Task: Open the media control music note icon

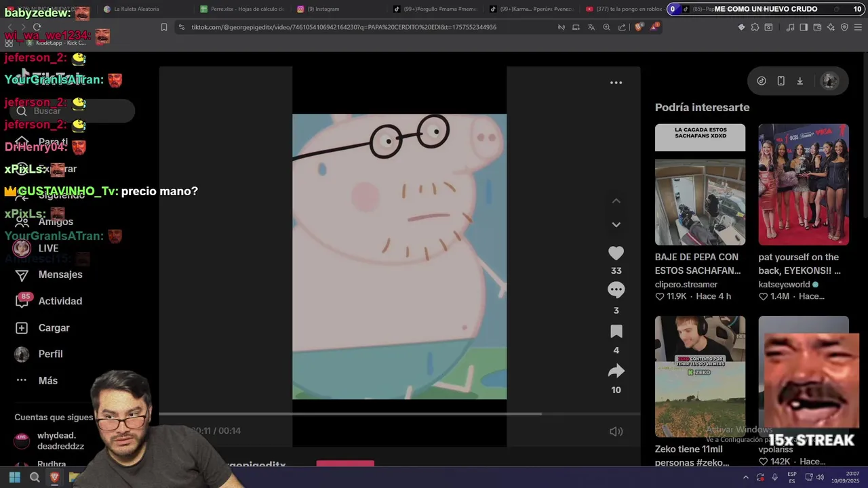Action: 791,27
